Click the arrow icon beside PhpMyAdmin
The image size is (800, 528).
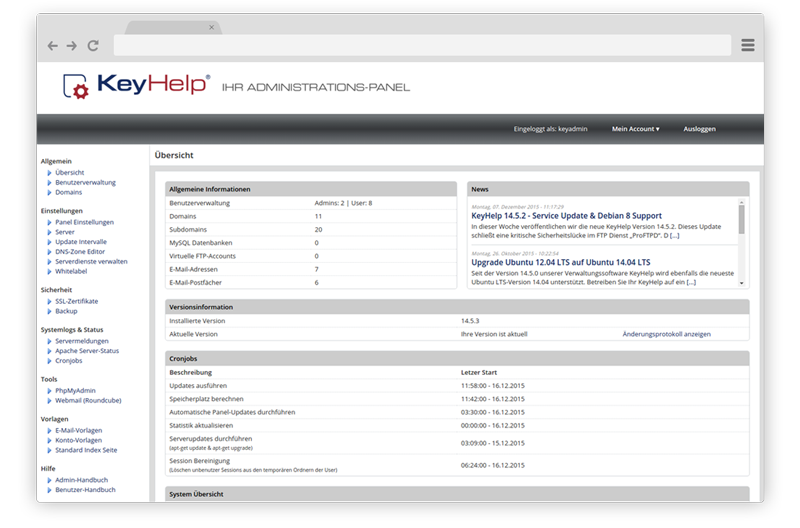point(49,391)
